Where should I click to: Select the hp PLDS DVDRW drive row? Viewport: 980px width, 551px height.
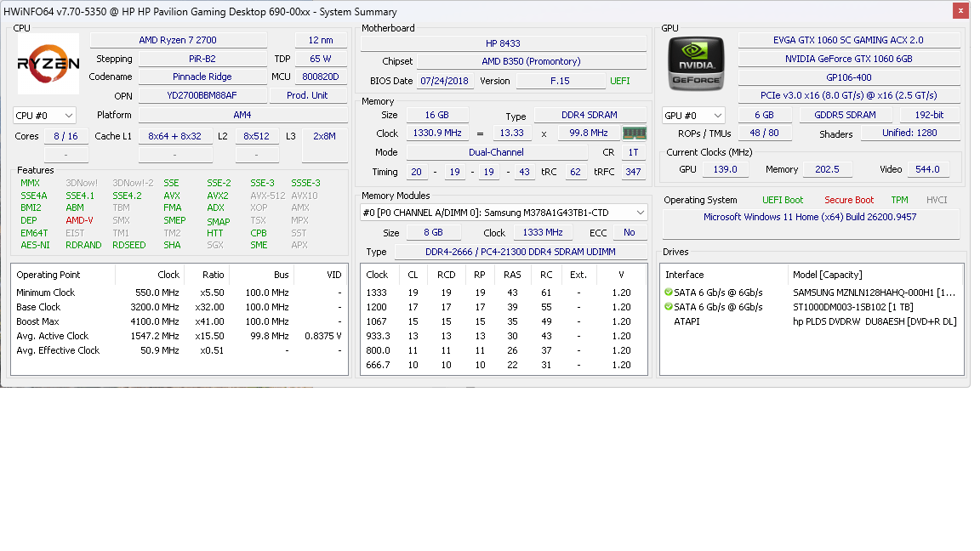point(812,321)
